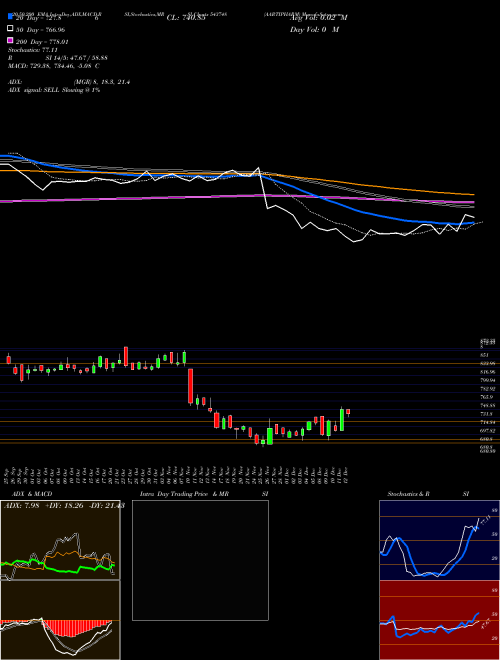The height and width of the screenshot is (660, 500).
Task: Select the '200 Day = 778.01' legend text
Action: [x=42, y=42]
